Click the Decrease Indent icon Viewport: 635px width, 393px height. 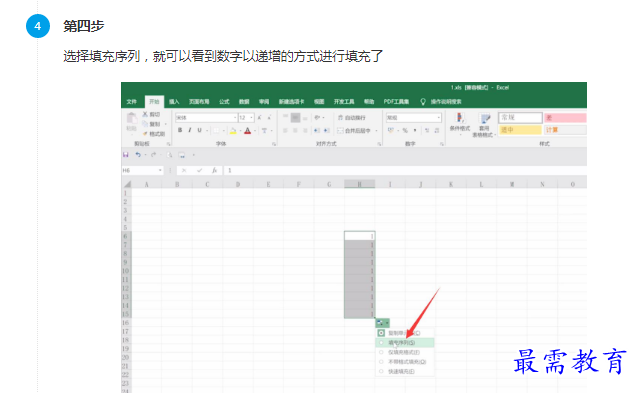tap(317, 130)
